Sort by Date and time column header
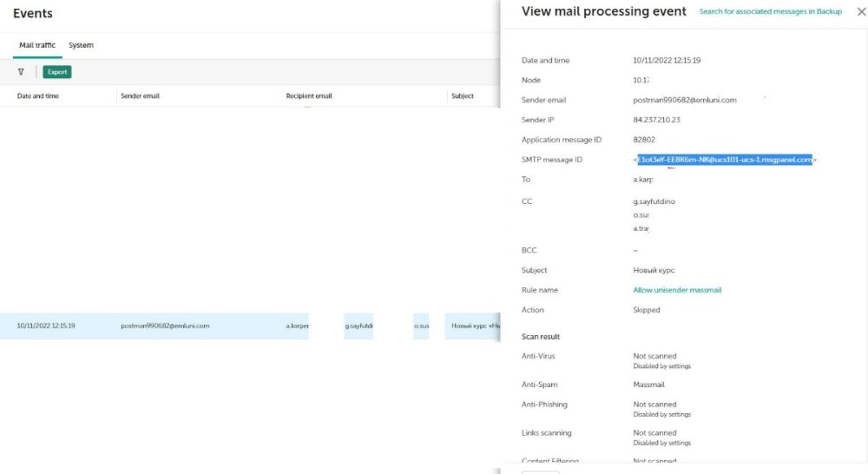Screen dimensions: 868x474 coord(38,95)
